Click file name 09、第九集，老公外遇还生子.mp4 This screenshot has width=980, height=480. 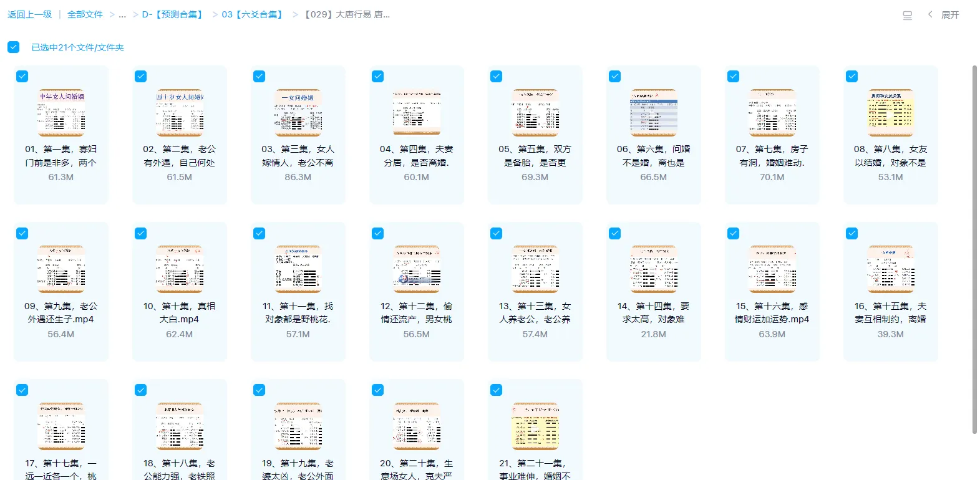(x=61, y=312)
